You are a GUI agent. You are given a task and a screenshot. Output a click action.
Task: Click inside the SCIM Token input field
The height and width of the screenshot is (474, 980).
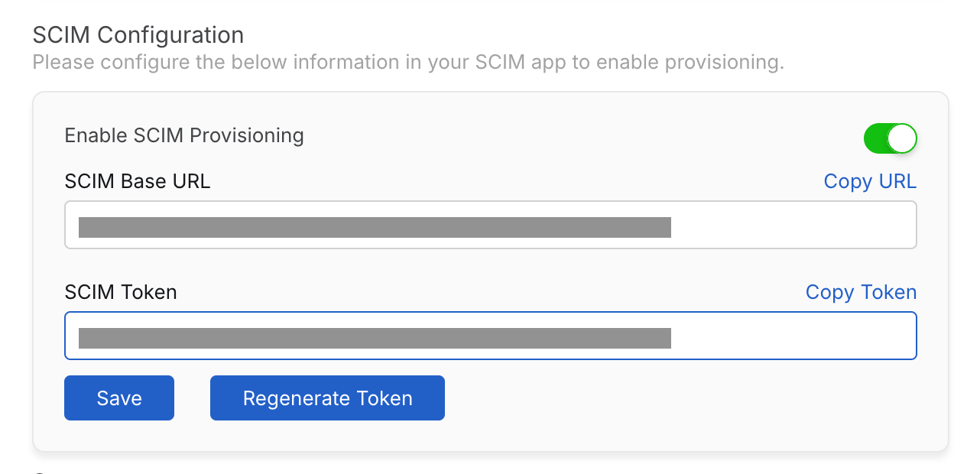coord(490,336)
